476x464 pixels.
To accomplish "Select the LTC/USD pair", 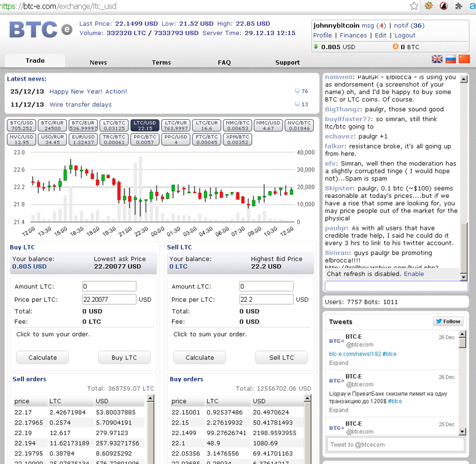I will (145, 125).
